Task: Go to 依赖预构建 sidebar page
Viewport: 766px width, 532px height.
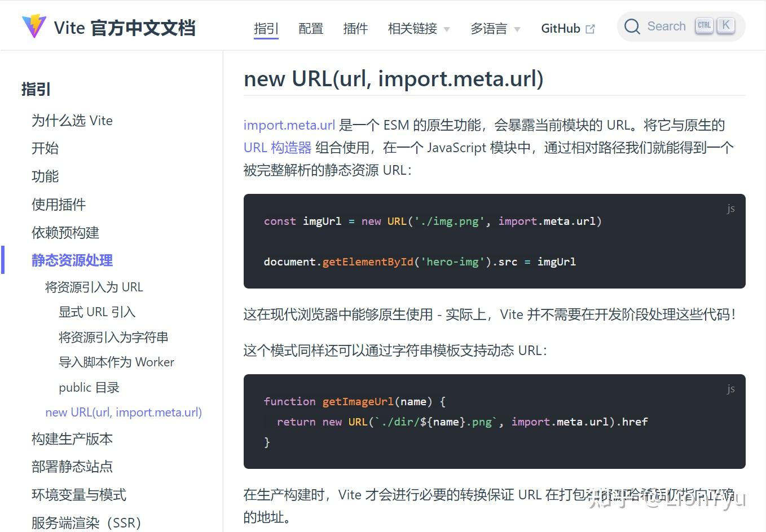Action: pyautogui.click(x=65, y=232)
